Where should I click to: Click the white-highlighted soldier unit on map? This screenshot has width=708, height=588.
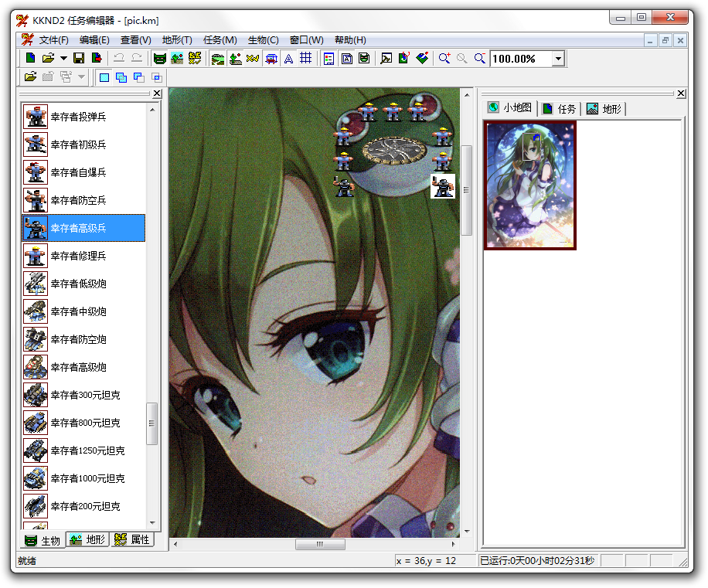pyautogui.click(x=443, y=186)
